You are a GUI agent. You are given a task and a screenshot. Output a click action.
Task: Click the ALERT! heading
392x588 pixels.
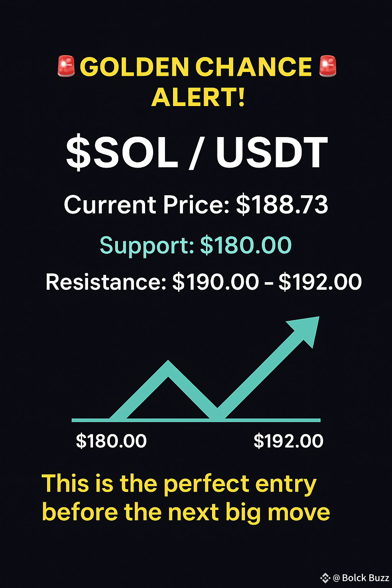pos(198,97)
